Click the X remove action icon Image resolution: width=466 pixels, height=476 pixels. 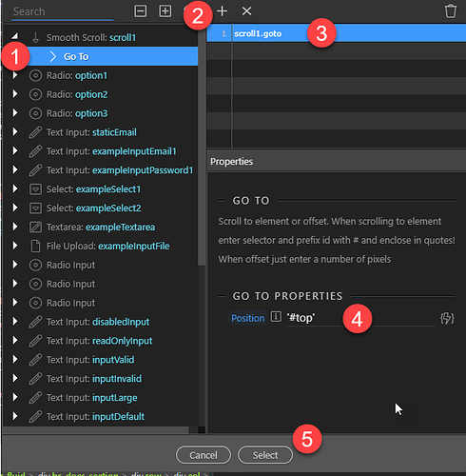click(x=246, y=11)
